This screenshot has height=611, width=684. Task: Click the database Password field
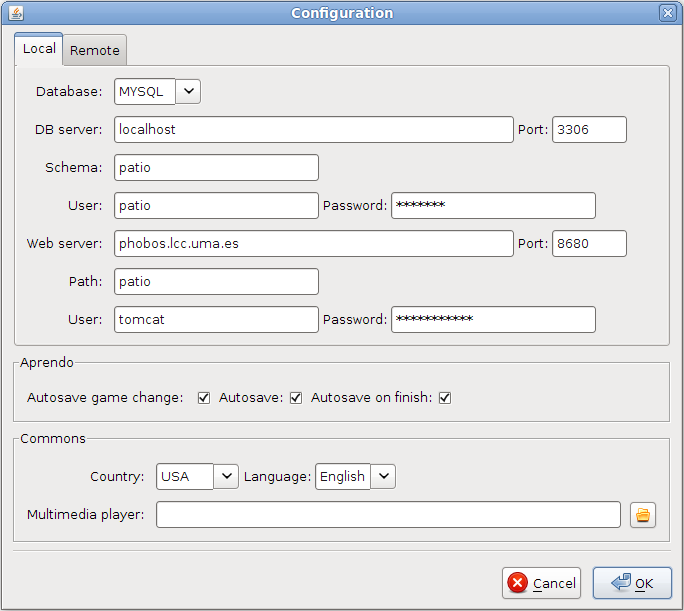[x=493, y=205]
